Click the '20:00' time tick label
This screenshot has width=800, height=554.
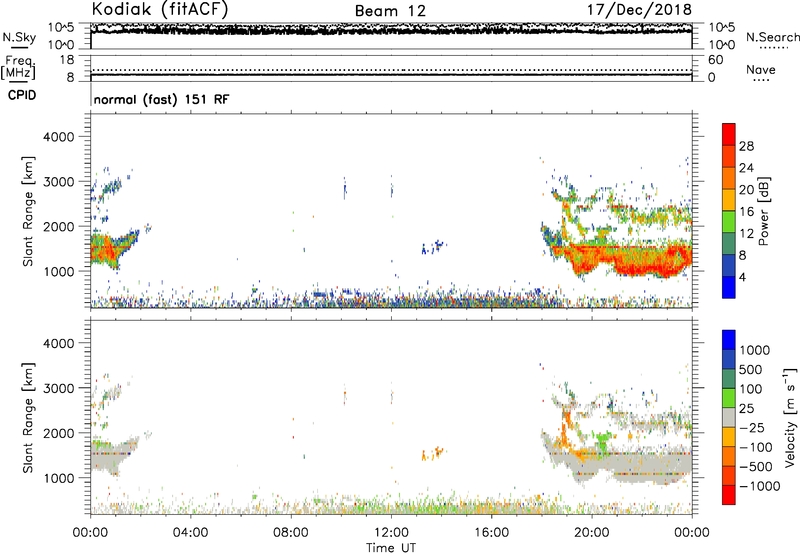[592, 533]
